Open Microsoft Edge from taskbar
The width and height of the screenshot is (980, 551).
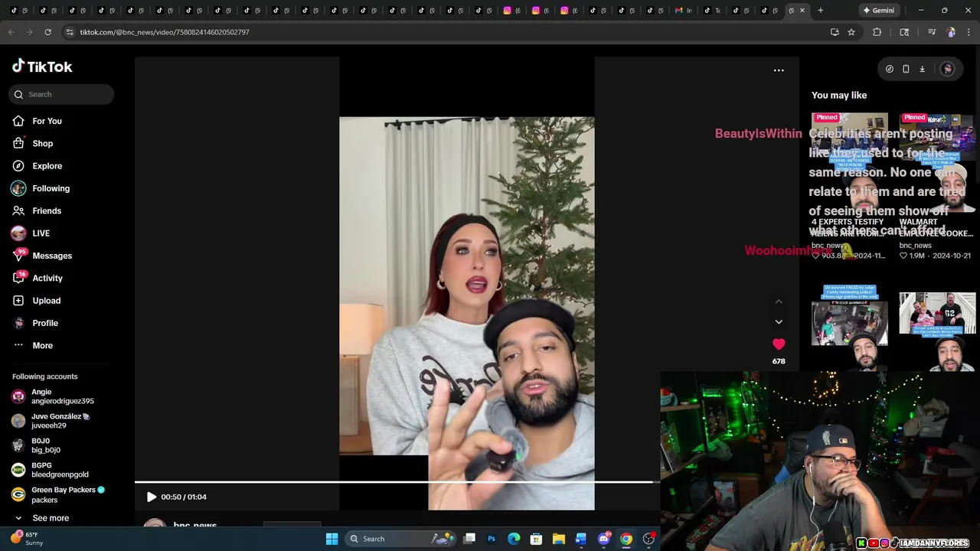(x=514, y=539)
